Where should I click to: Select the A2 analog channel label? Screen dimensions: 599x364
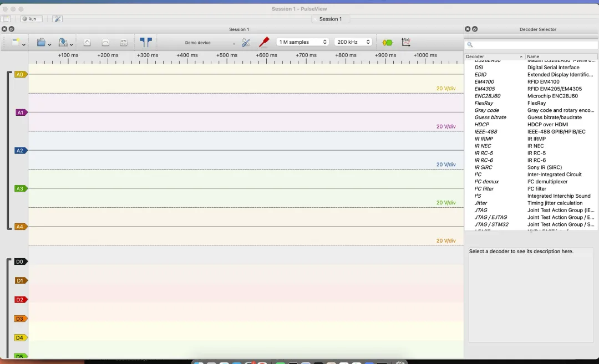[21, 151]
